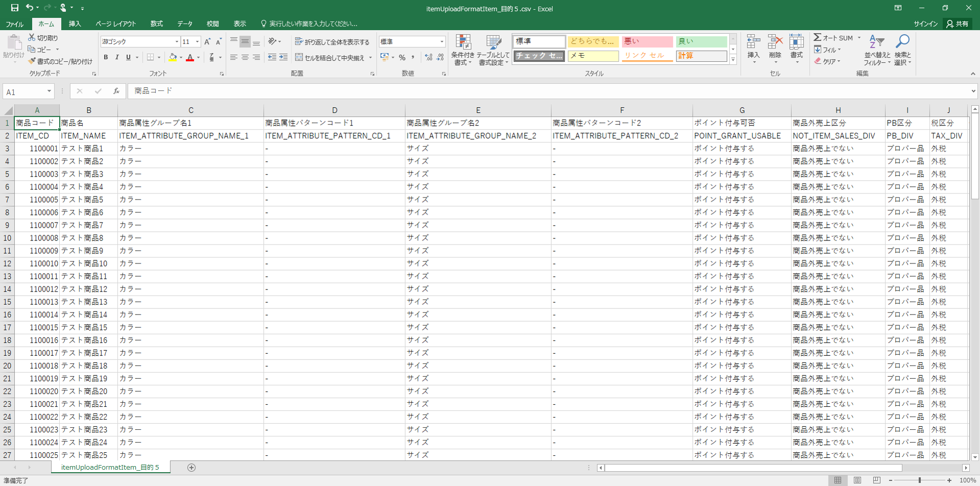Click the AutoSum sigma icon
Screen dimensions: 980x486
[818, 38]
